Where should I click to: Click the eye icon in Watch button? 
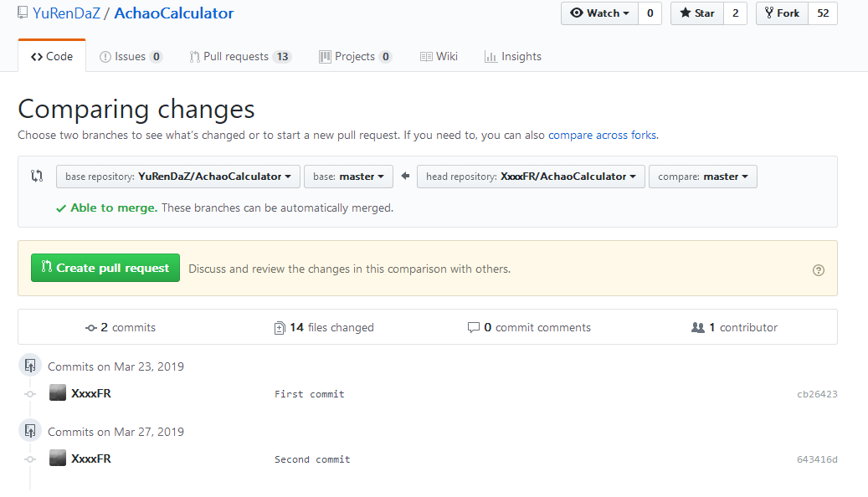[577, 13]
